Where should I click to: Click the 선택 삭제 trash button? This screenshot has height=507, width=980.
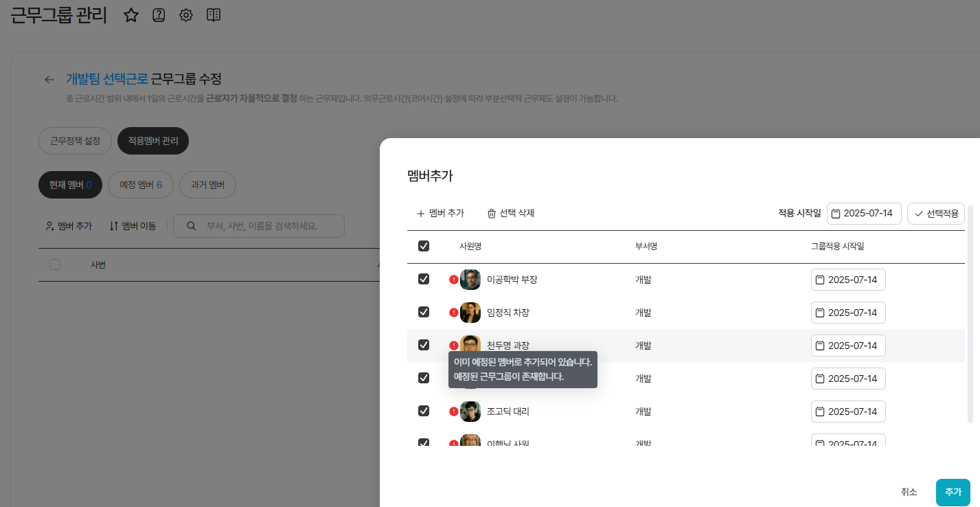pyautogui.click(x=511, y=214)
